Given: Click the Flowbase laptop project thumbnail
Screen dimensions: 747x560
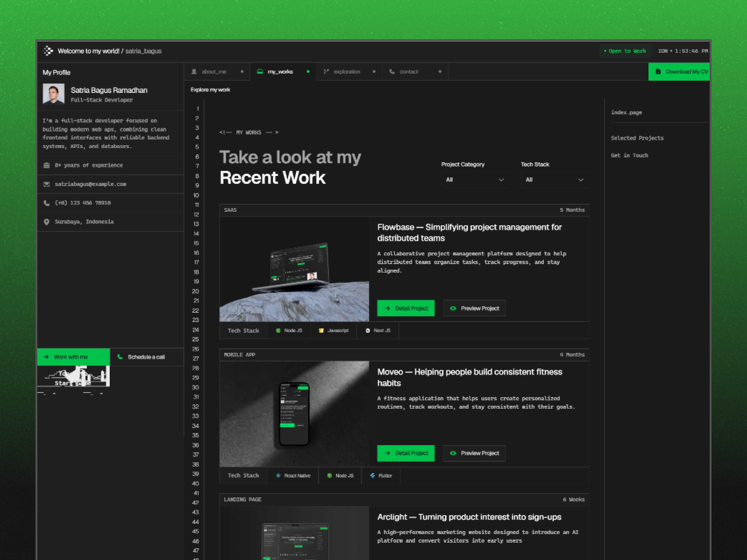Looking at the screenshot, I should (294, 269).
